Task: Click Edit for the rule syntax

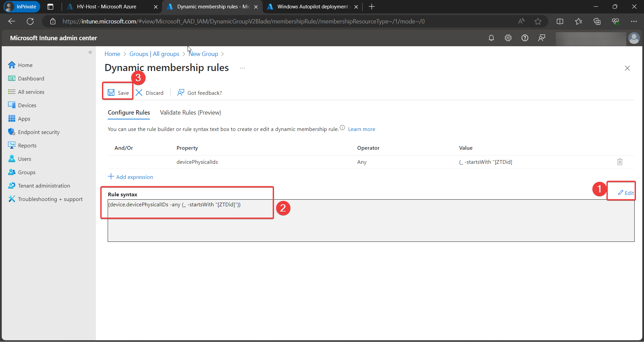Action: click(x=626, y=193)
